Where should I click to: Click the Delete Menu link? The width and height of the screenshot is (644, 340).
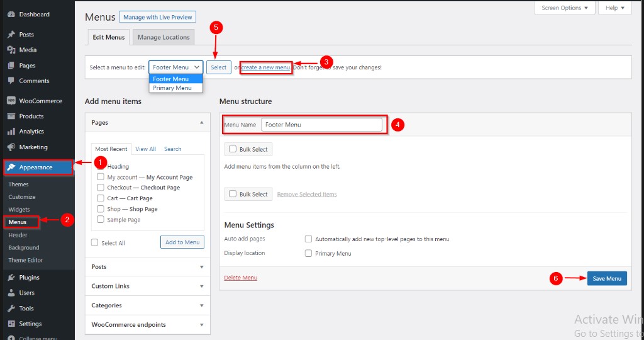tap(241, 278)
